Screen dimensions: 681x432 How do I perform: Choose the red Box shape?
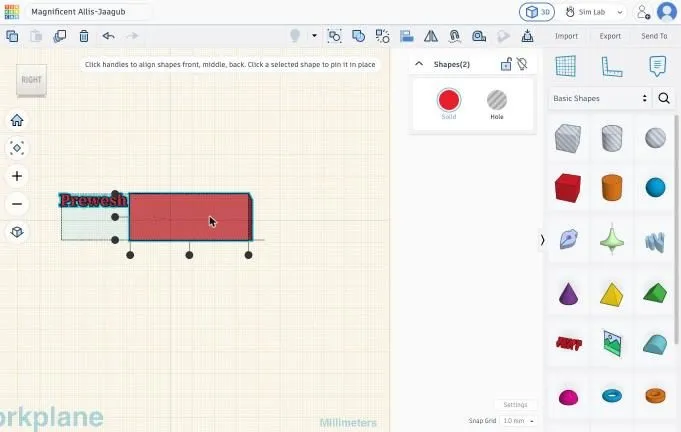(x=568, y=188)
